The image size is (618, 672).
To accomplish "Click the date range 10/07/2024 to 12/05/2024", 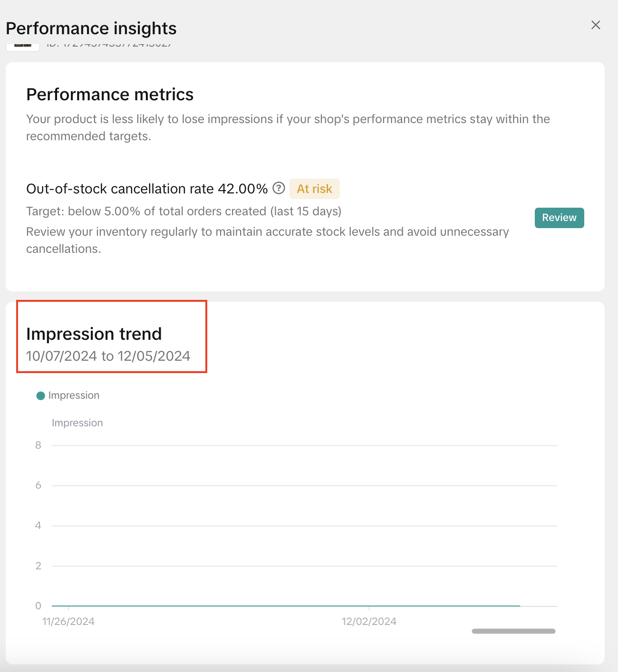I will (108, 356).
